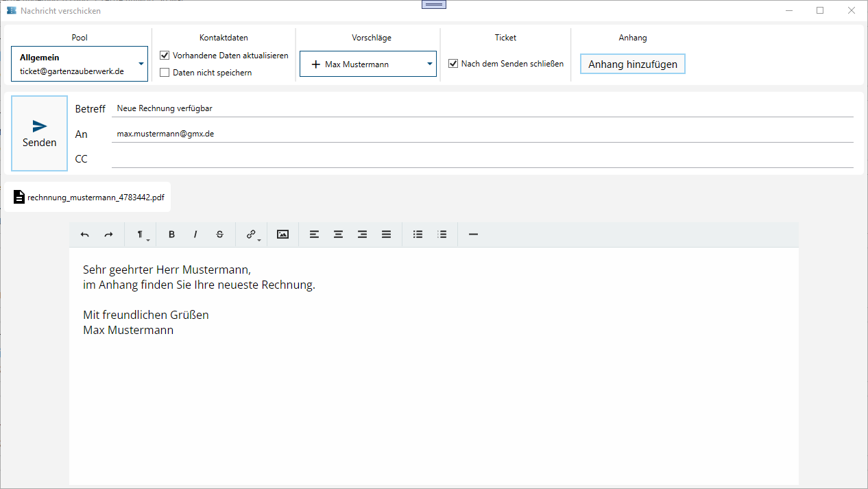868x489 pixels.
Task: Open the link insertion dropdown
Action: click(252, 235)
